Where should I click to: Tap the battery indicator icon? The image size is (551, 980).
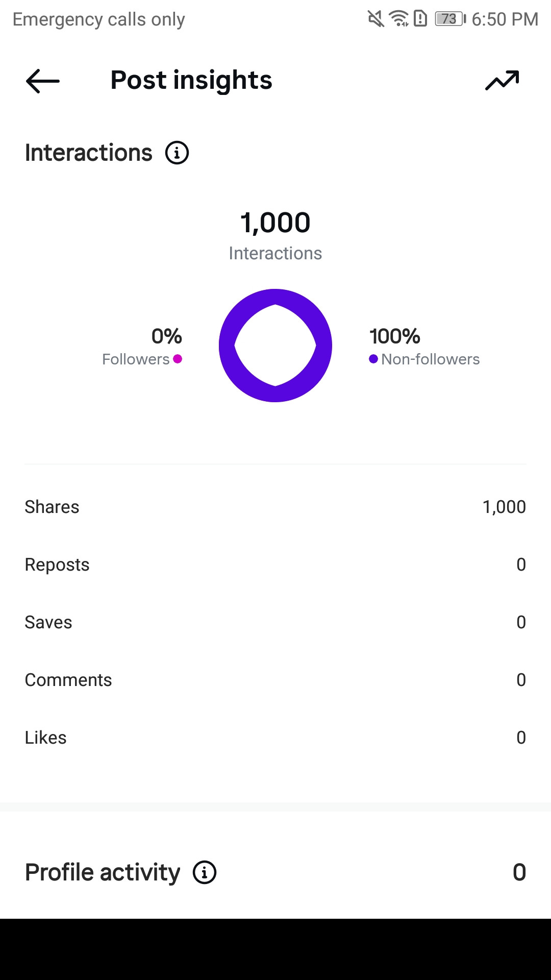coord(450,19)
